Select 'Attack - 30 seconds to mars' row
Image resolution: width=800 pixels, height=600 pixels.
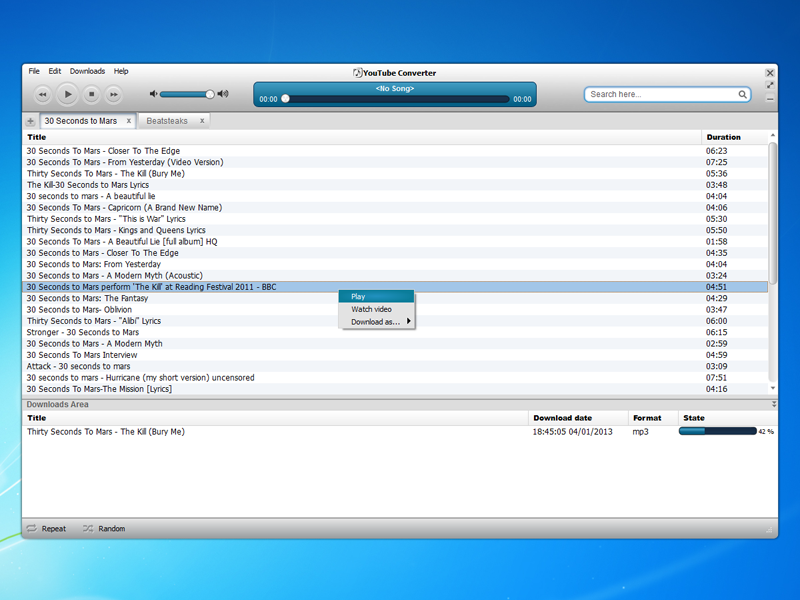click(395, 366)
